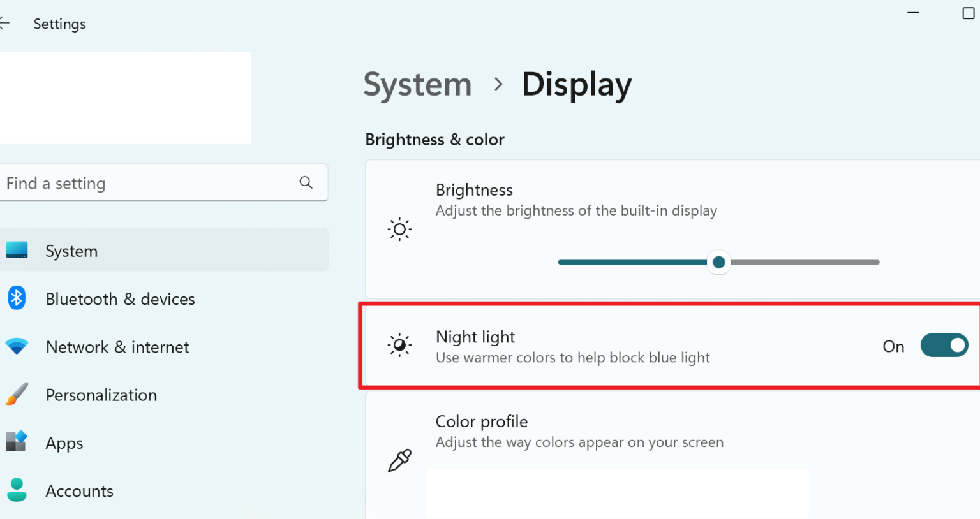This screenshot has height=519, width=980.
Task: Click the Color profile eyedropper icon
Action: (400, 460)
